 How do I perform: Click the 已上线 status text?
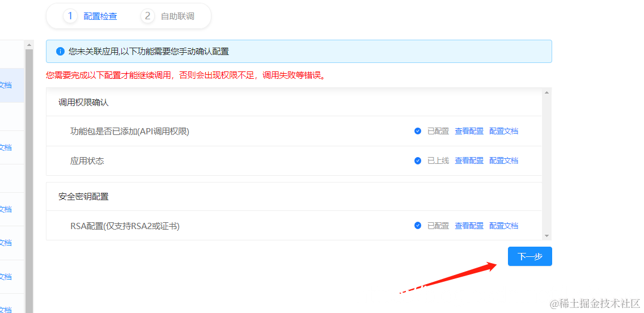point(438,160)
